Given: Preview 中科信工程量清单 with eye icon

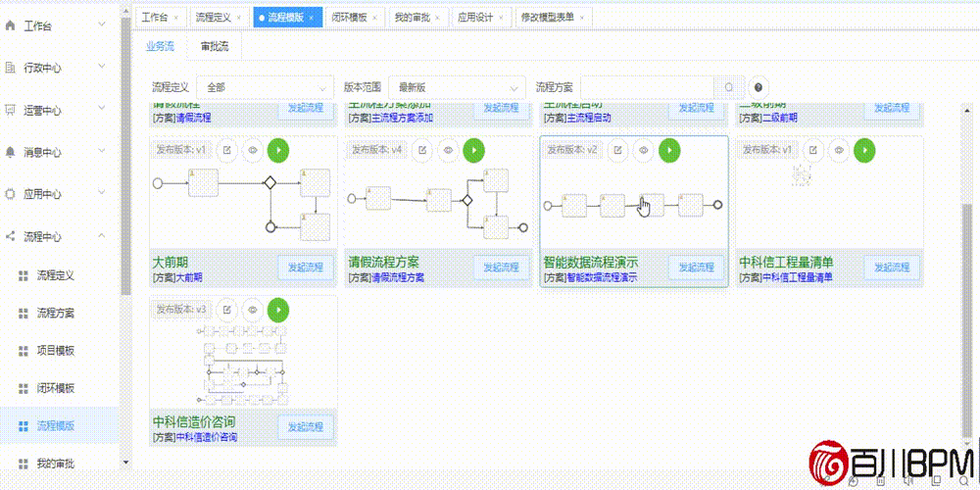Looking at the screenshot, I should (839, 150).
